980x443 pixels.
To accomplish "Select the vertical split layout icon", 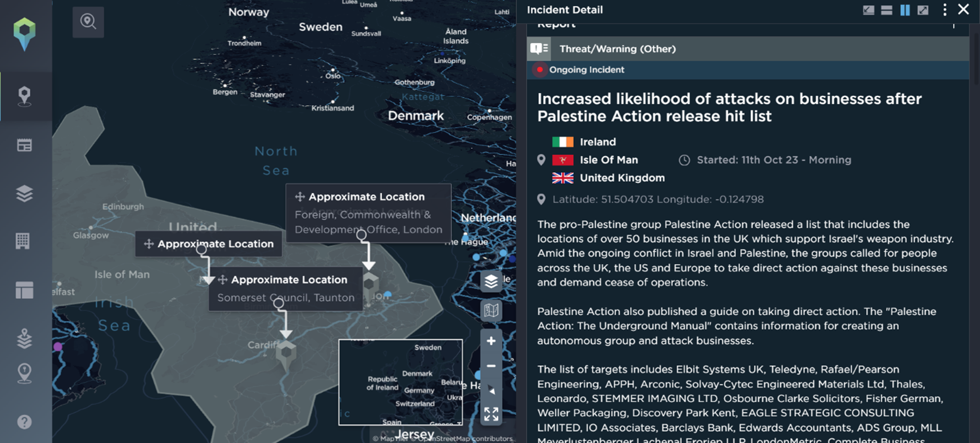I will (x=905, y=10).
